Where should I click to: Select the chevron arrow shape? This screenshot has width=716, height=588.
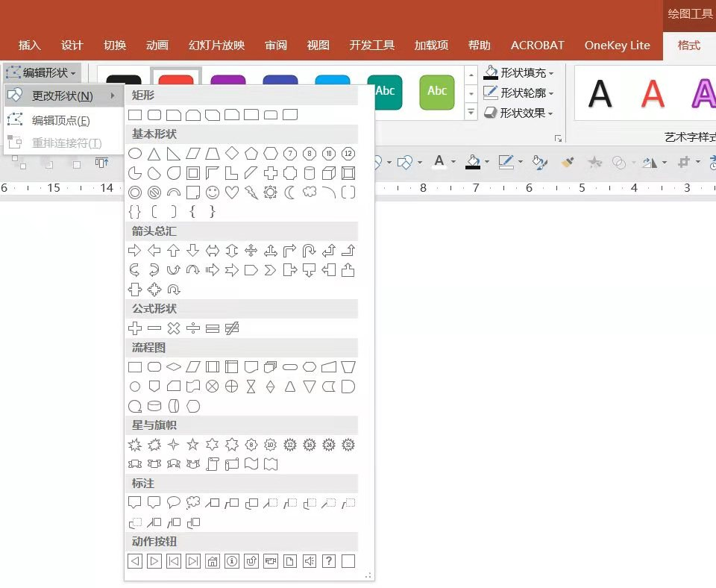click(270, 270)
